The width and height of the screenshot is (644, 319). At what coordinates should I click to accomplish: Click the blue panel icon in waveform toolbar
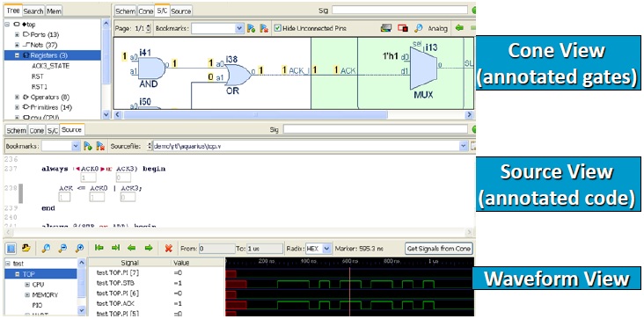[11, 248]
